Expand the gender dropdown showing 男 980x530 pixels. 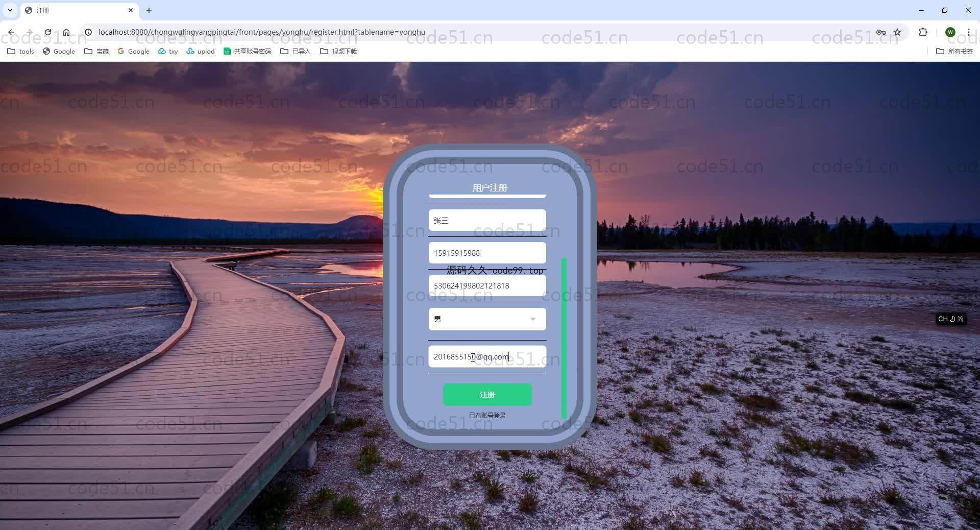[487, 319]
